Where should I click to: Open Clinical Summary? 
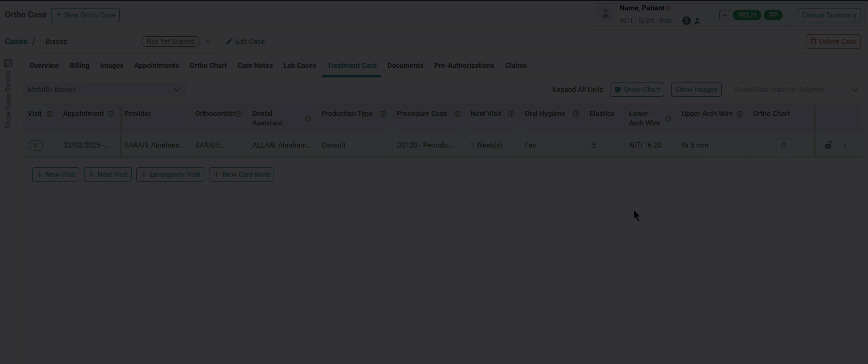pos(829,15)
